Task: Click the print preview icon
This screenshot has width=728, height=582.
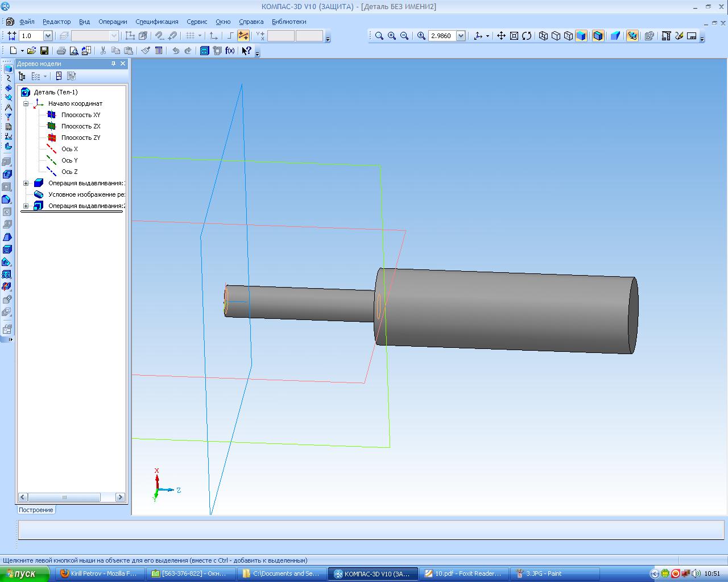Action: click(x=74, y=51)
